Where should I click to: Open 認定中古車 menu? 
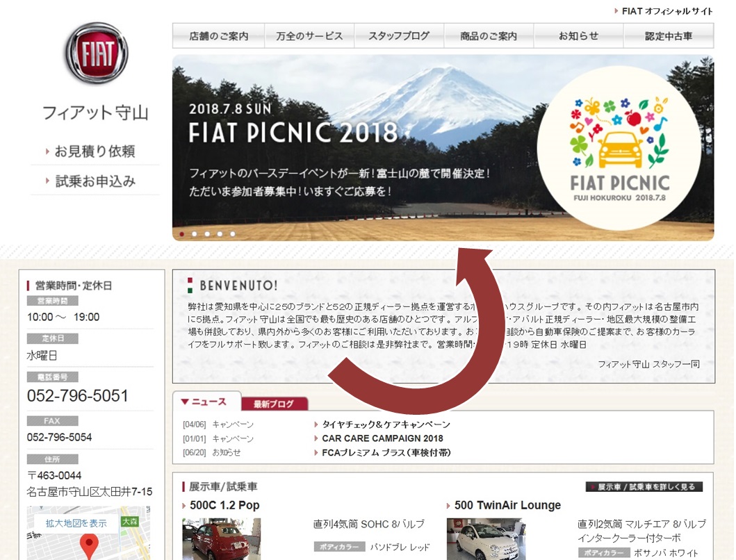(669, 35)
